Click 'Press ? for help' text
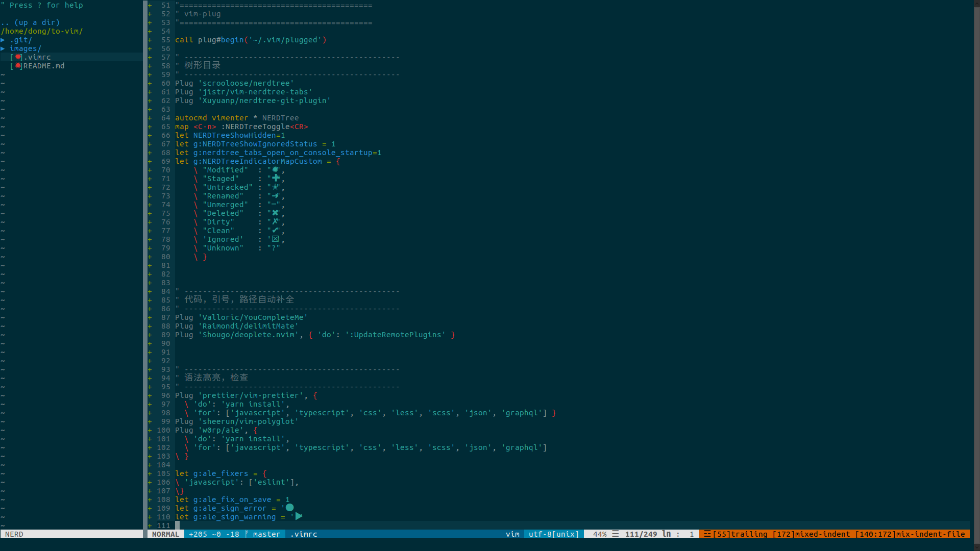 (46, 5)
